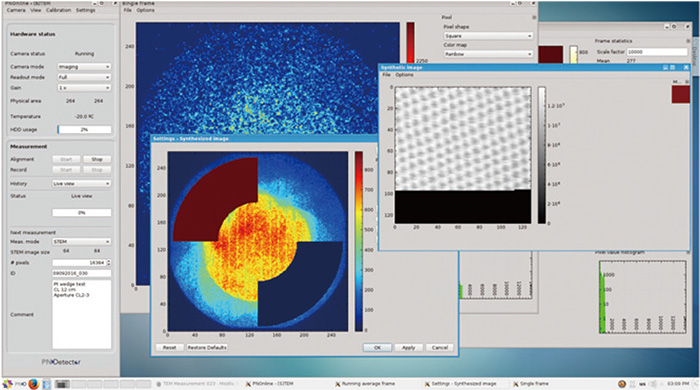
Task: Expand the Pixel shape Square dropdown
Action: 488,36
